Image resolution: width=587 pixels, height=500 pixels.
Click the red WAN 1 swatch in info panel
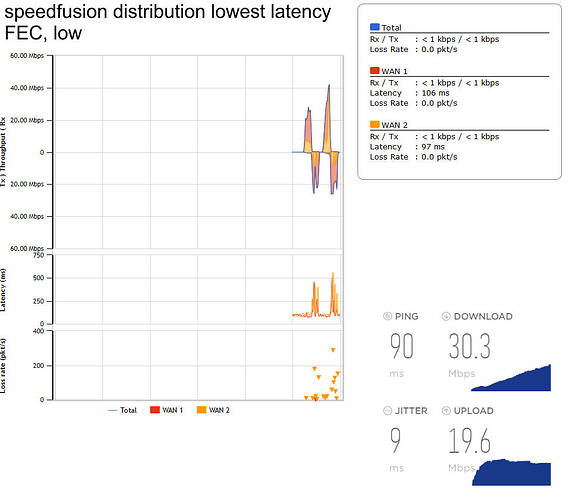pos(375,70)
